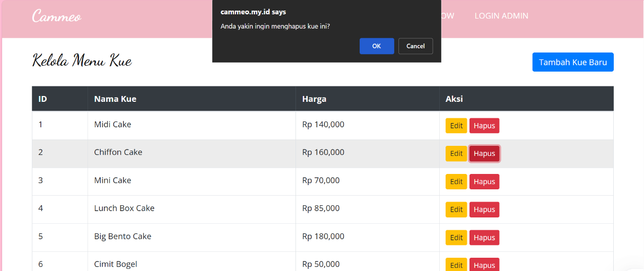Image resolution: width=644 pixels, height=271 pixels.
Task: Edit the Cimit Bogel entry
Action: pyautogui.click(x=456, y=265)
